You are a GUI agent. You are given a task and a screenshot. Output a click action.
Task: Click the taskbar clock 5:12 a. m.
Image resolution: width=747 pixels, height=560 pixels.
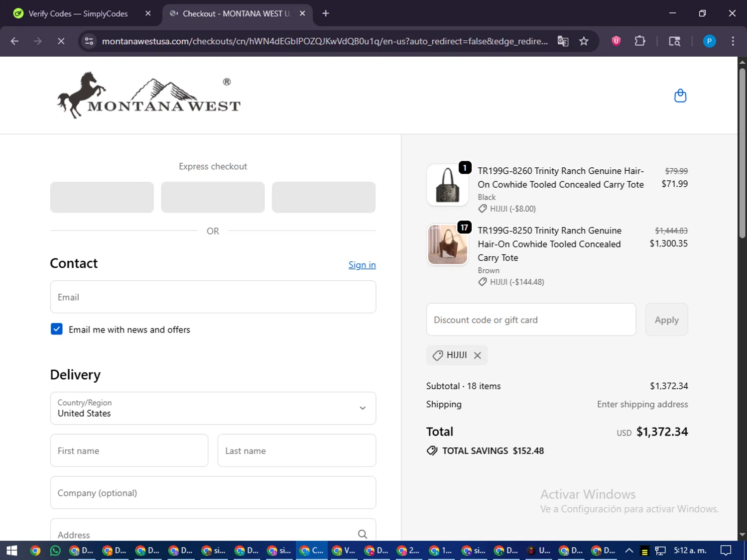(690, 551)
